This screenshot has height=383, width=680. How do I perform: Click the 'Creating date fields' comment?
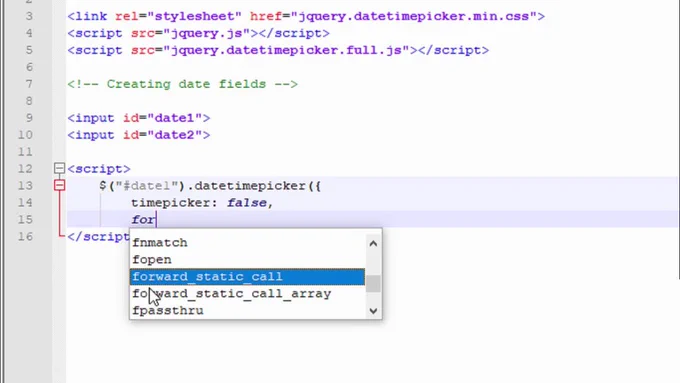[183, 84]
